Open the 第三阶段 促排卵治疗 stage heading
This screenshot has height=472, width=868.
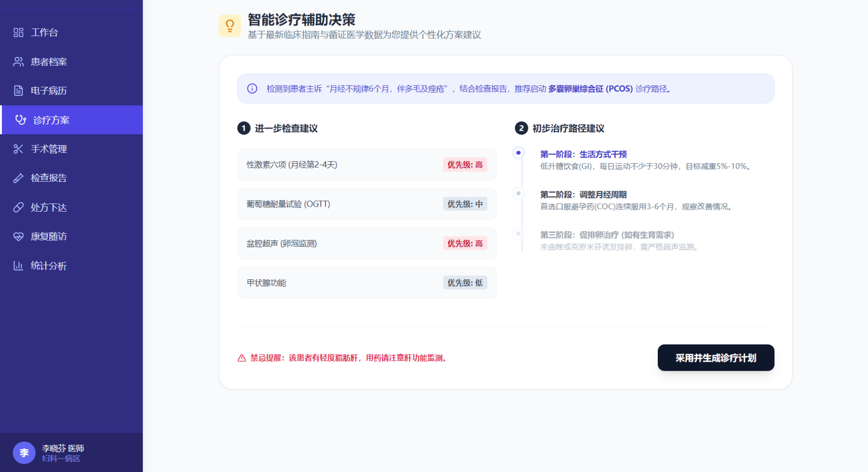(607, 235)
